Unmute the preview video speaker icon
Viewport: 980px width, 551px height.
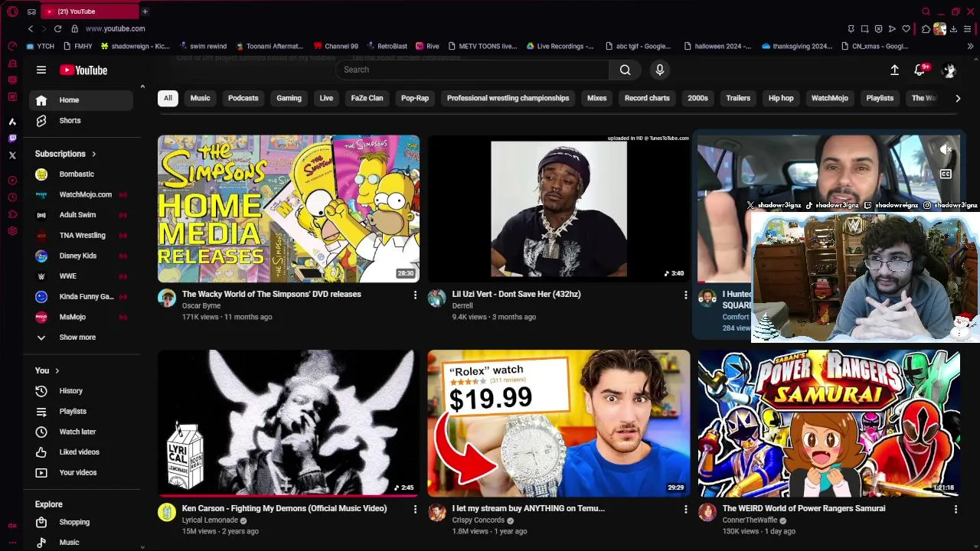coord(946,150)
